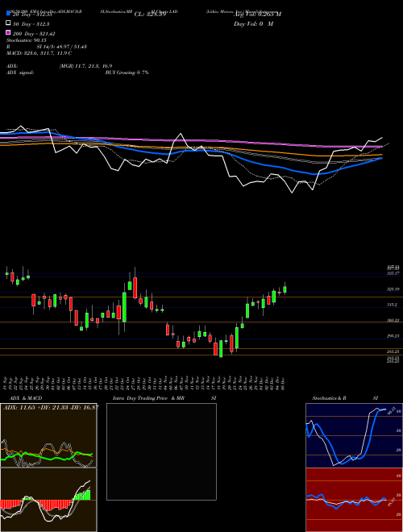Click the 'BUY Growing @ 7%' signal text
This screenshot has width=403, height=532.
127,73
